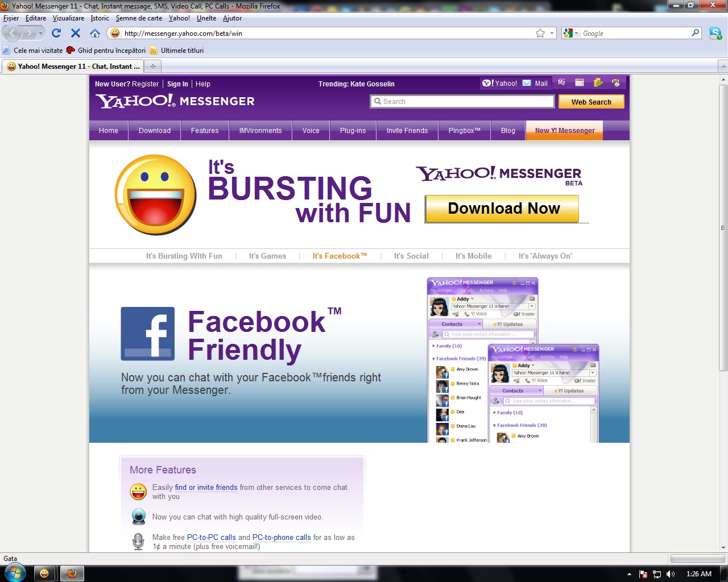The height and width of the screenshot is (582, 728).
Task: Open the Istoric menu
Action: click(100, 18)
